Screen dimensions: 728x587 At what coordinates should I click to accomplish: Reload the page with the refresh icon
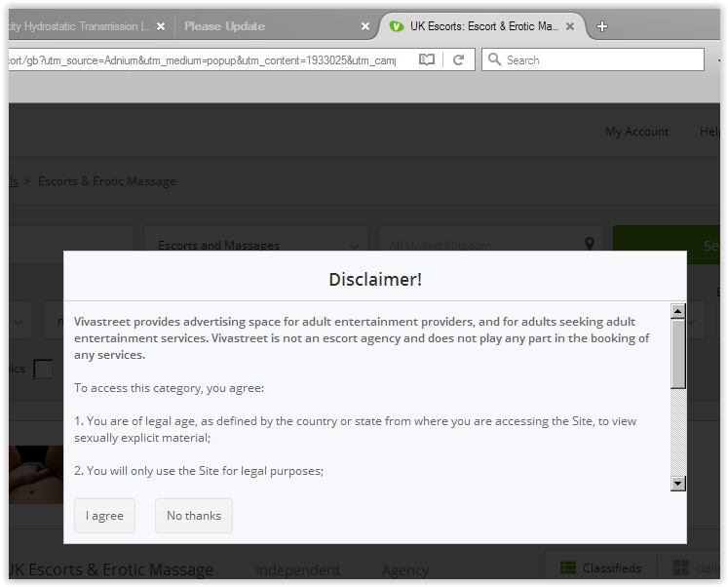458,59
